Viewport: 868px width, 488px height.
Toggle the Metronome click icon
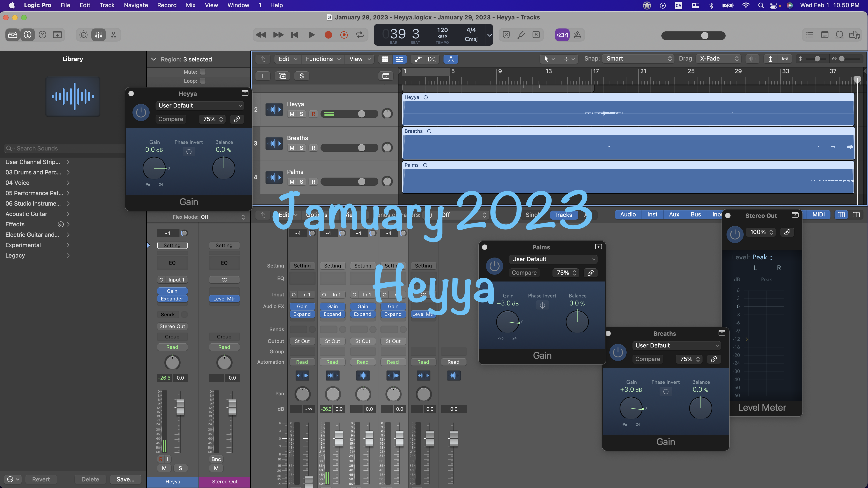pos(577,35)
